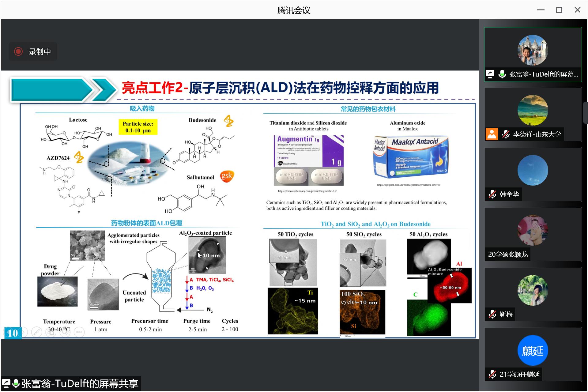Open the see-all-slides icon in slideshow controls
The width and height of the screenshot is (588, 392).
coord(51,332)
